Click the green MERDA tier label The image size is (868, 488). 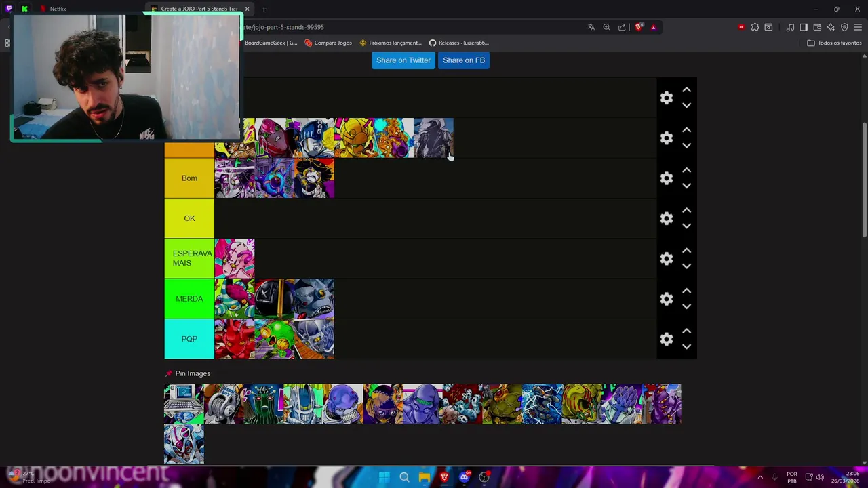tap(189, 299)
